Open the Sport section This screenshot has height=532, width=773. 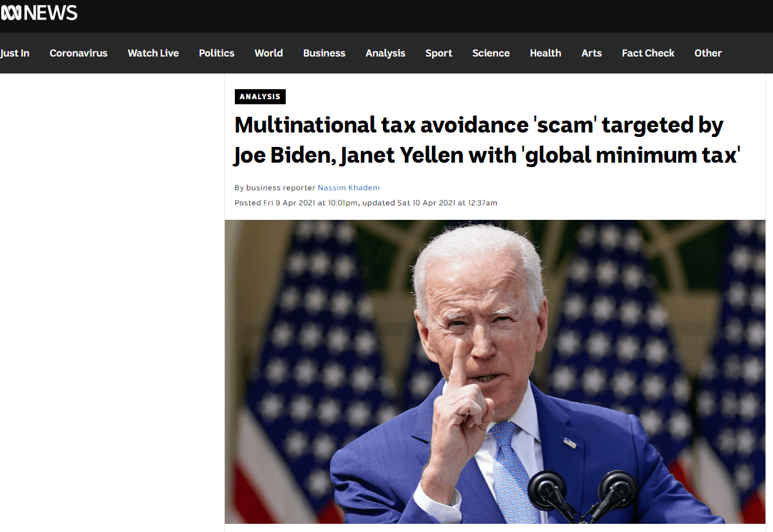coord(439,53)
